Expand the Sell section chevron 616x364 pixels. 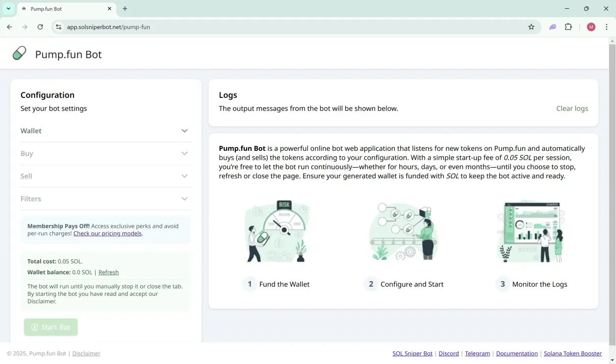184,176
